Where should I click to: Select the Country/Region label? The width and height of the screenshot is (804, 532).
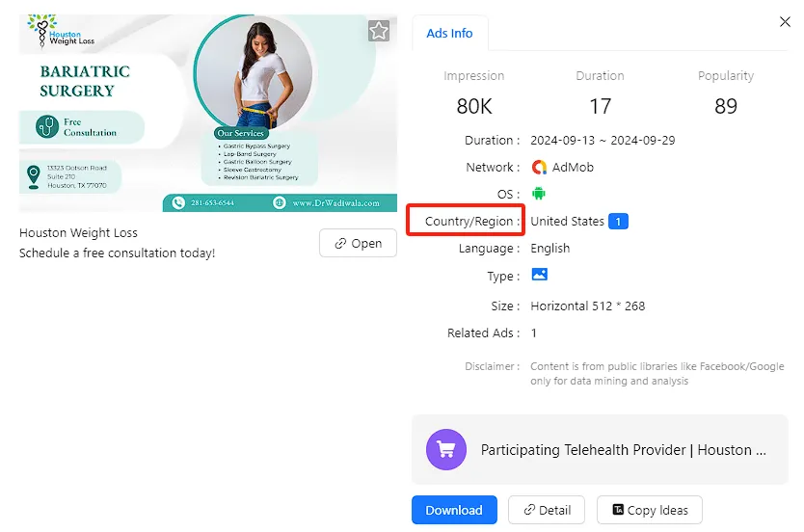(469, 222)
